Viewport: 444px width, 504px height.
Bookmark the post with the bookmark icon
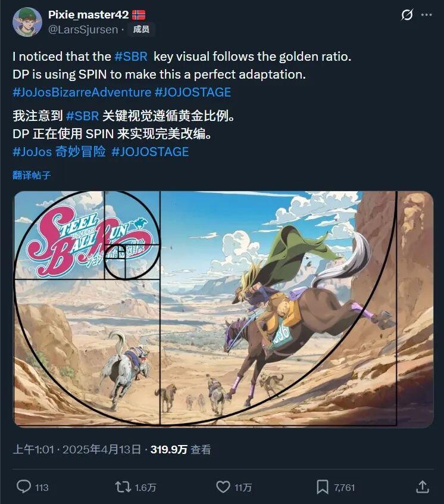tap(323, 487)
